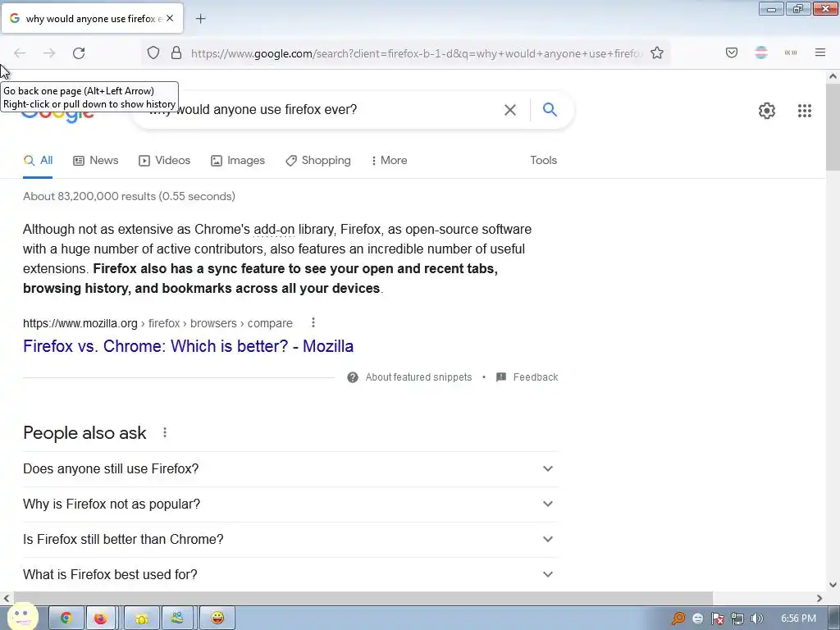Switch to News results tab
The width and height of the screenshot is (840, 630).
96,160
